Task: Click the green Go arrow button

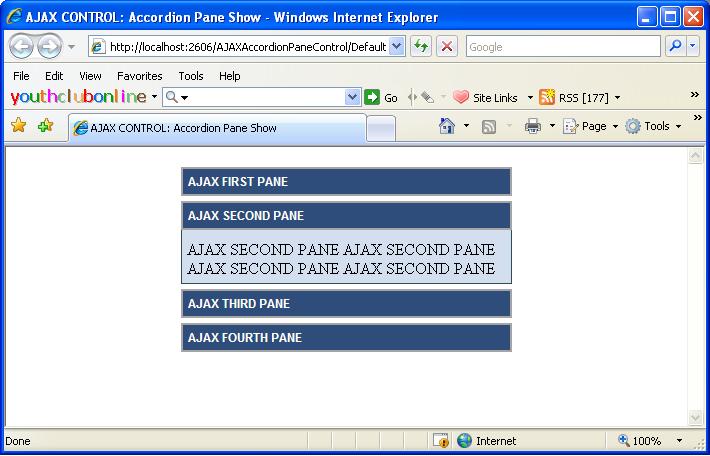Action: click(372, 97)
